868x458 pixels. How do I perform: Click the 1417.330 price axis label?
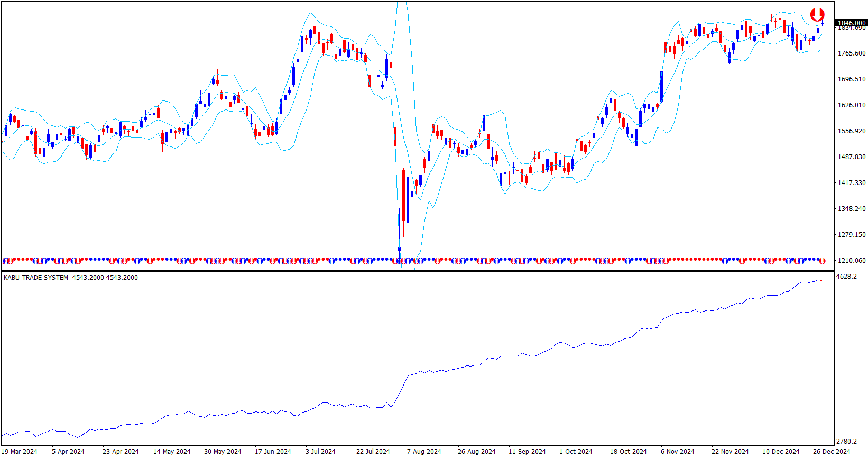coord(852,183)
